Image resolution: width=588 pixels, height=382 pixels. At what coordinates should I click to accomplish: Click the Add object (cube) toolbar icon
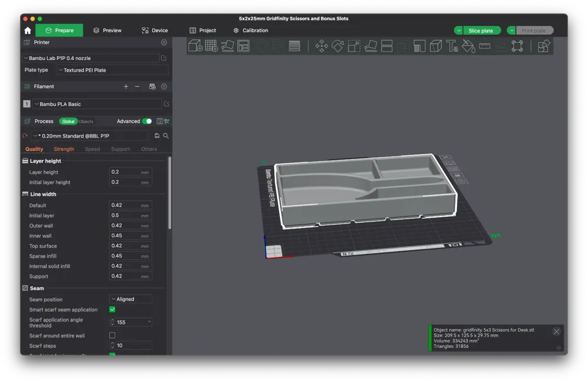click(x=195, y=46)
